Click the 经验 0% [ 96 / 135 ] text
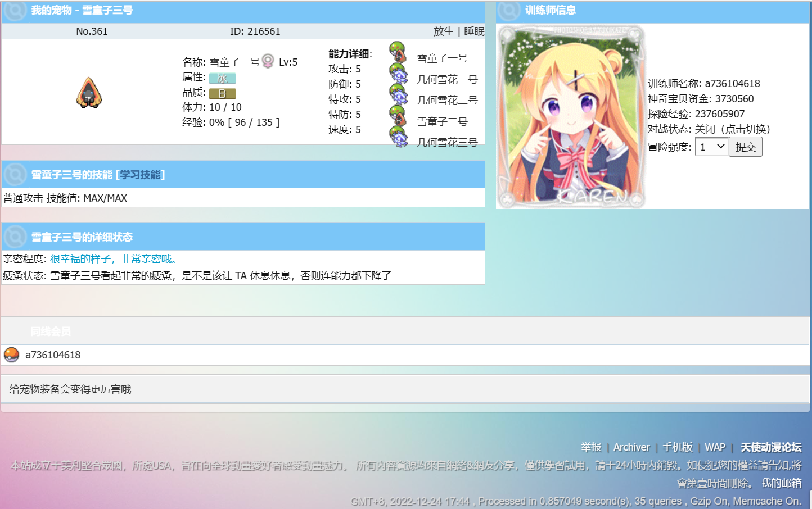Viewport: 812px width, 509px height. click(231, 122)
